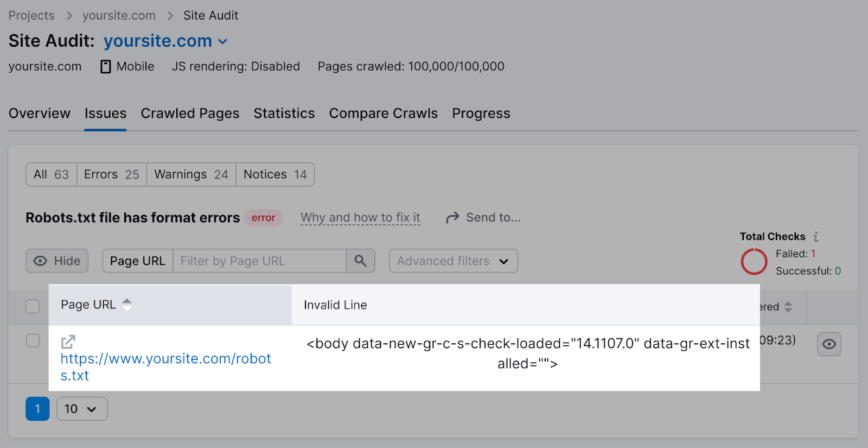Click the Send to... label
Viewport: 868px width, 448px height.
coord(493,218)
